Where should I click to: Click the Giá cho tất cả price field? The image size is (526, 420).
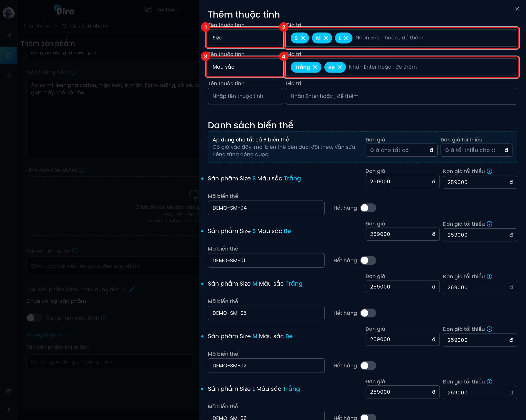click(401, 150)
